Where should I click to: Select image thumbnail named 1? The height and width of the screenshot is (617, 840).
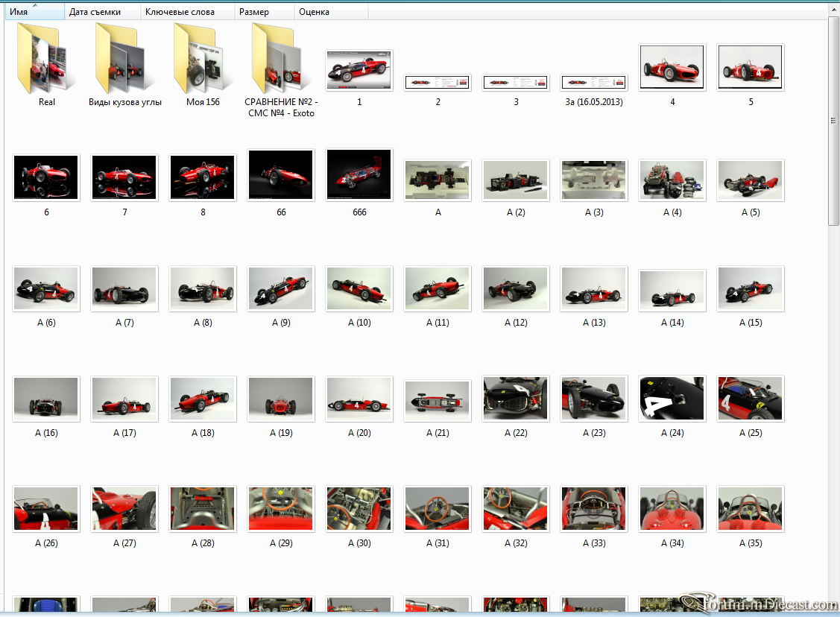[x=359, y=70]
